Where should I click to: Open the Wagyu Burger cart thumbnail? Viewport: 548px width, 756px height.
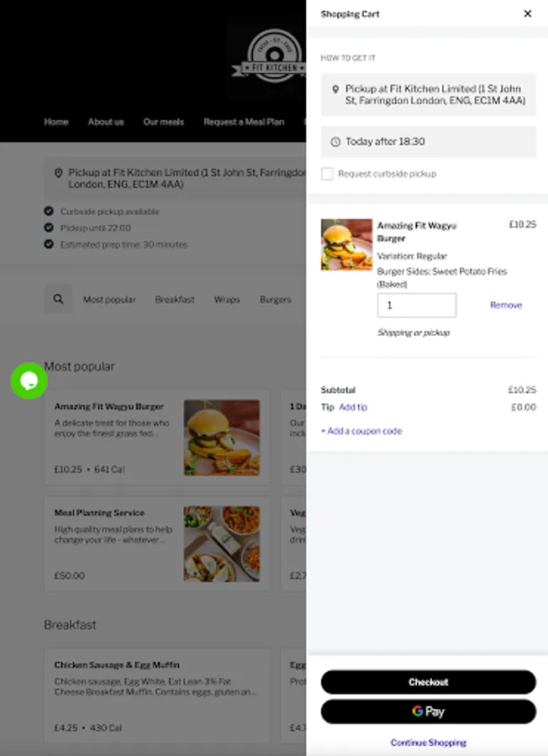pos(346,244)
